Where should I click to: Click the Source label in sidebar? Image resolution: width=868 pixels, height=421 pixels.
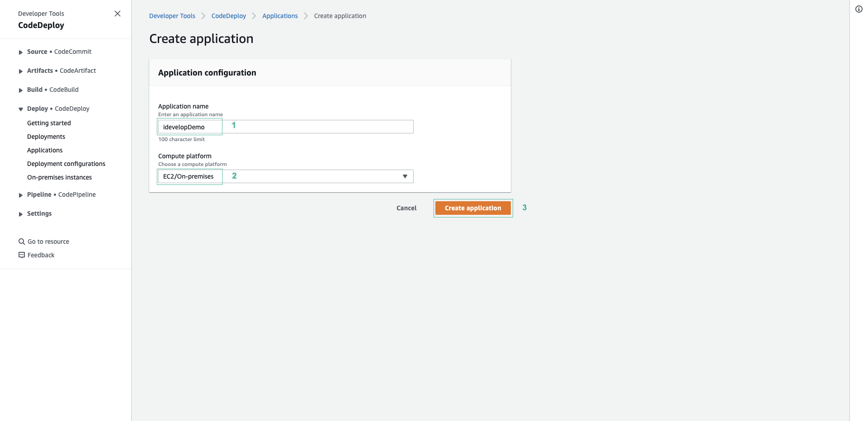pyautogui.click(x=37, y=52)
